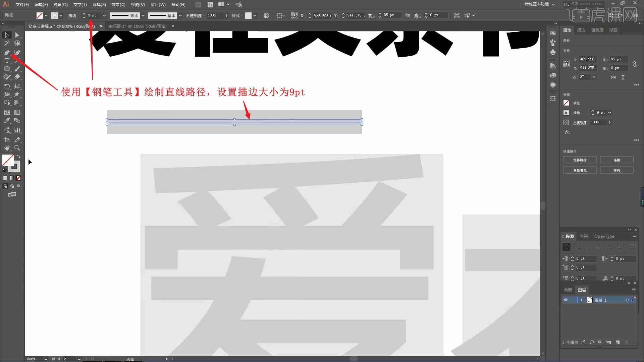This screenshot has height=362, width=644.
Task: Select the Selection tool (arrow)
Action: click(x=7, y=35)
